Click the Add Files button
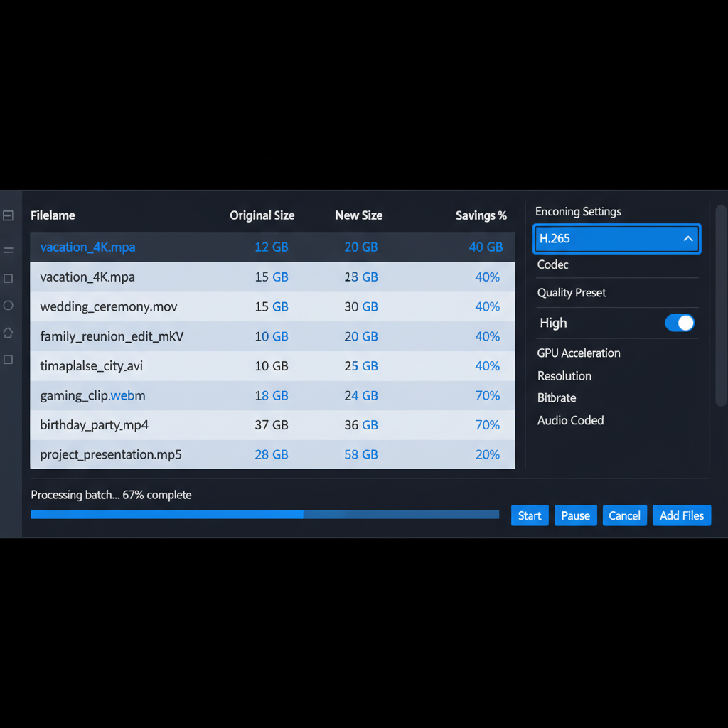728x728 pixels. (x=681, y=515)
